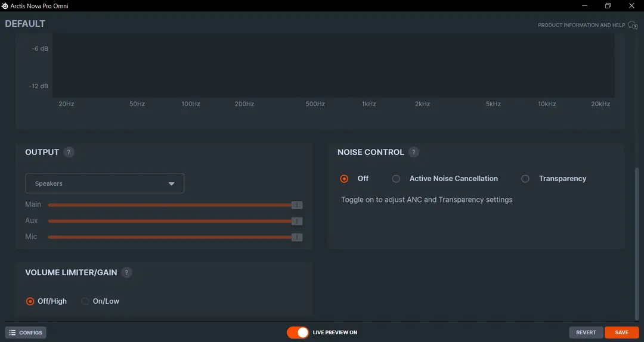This screenshot has height=342, width=644.
Task: Select the Off noise control option
Action: click(x=344, y=179)
